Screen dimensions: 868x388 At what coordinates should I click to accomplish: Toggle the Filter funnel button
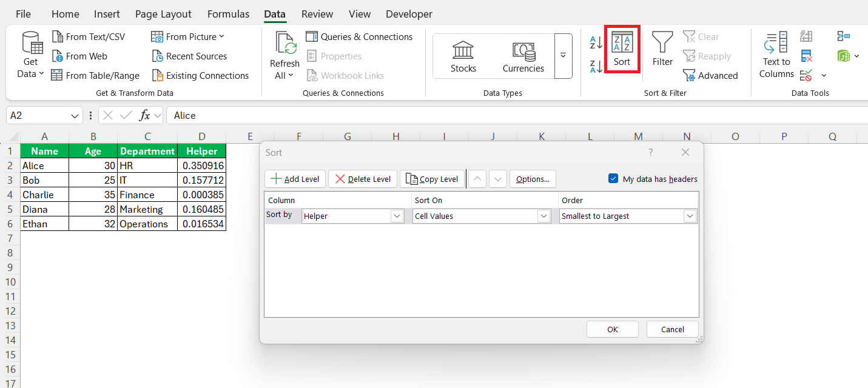click(x=662, y=50)
